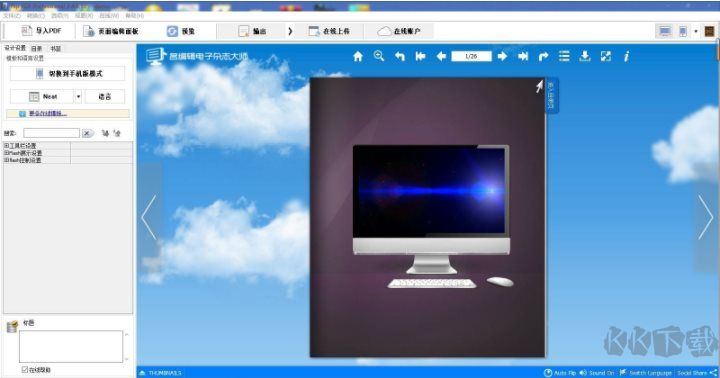720x378 pixels.
Task: Open the second menu bar item
Action: [36, 16]
